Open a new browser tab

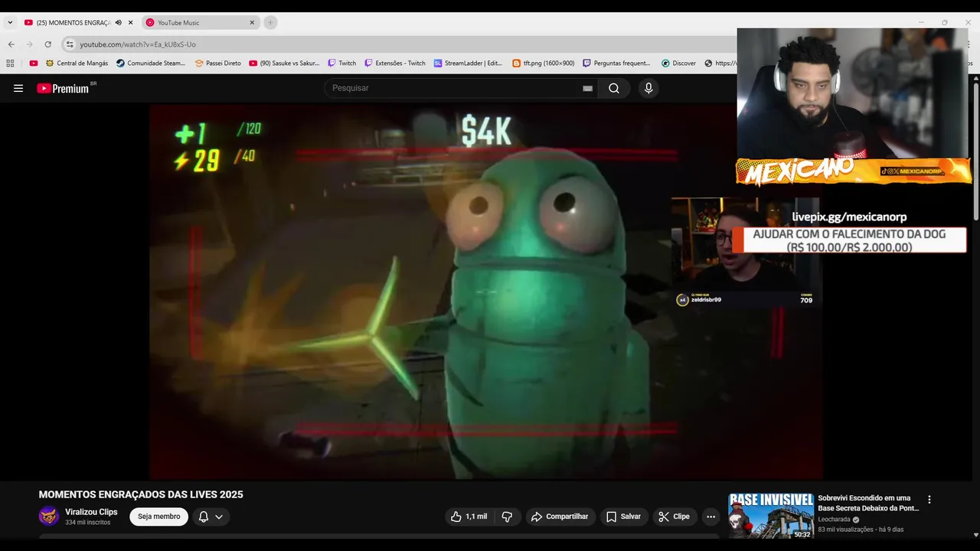tap(270, 23)
